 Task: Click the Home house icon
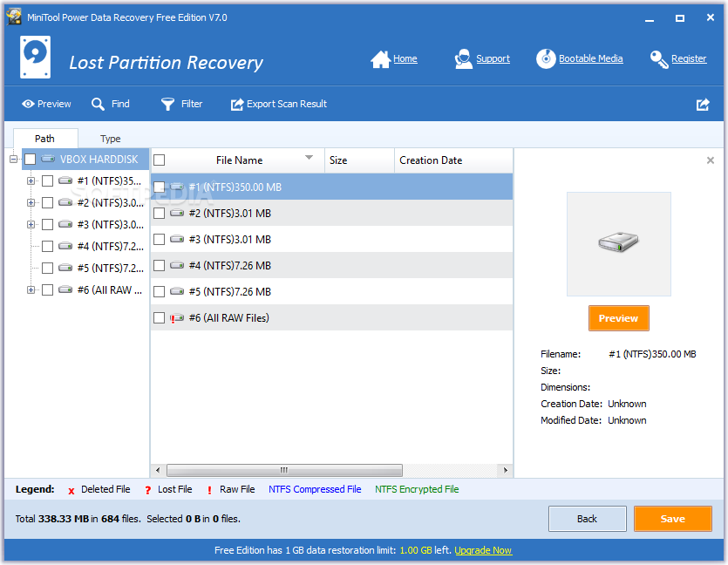pos(381,59)
